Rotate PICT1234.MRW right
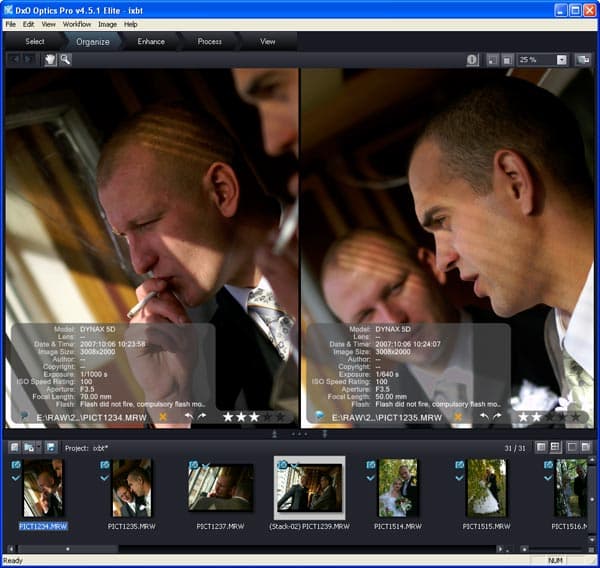Viewport: 600px width, 568px height. tap(202, 416)
